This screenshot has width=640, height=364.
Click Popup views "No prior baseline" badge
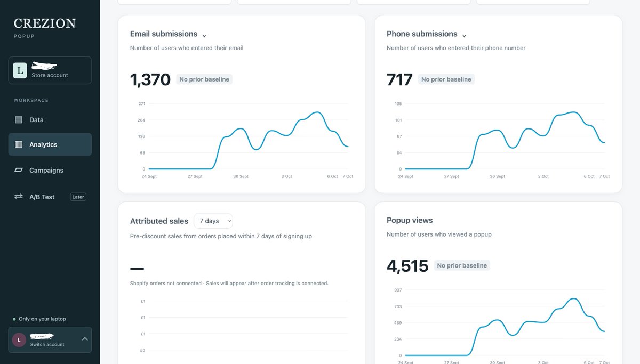pyautogui.click(x=462, y=265)
